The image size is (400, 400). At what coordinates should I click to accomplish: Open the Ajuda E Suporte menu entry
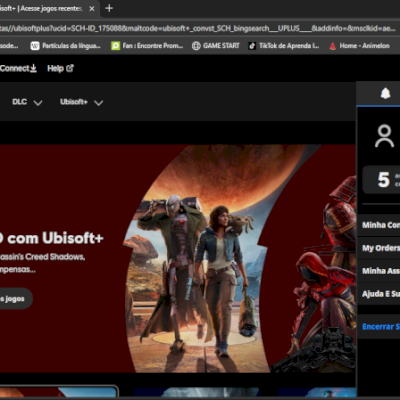pos(379,294)
